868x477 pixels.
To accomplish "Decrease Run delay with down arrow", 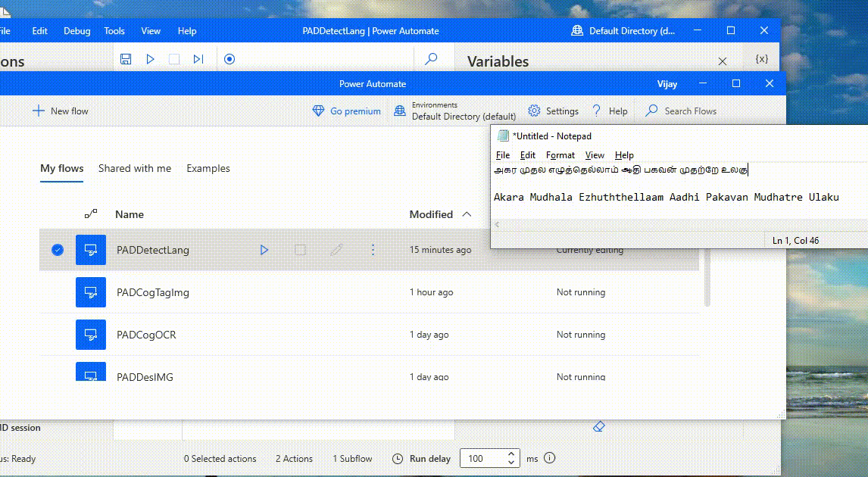I will pyautogui.click(x=511, y=463).
